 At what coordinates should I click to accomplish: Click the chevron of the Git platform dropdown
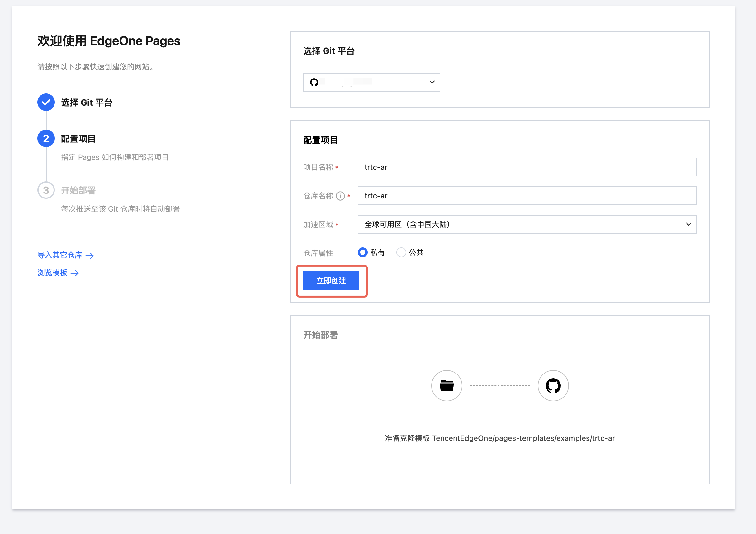click(432, 82)
